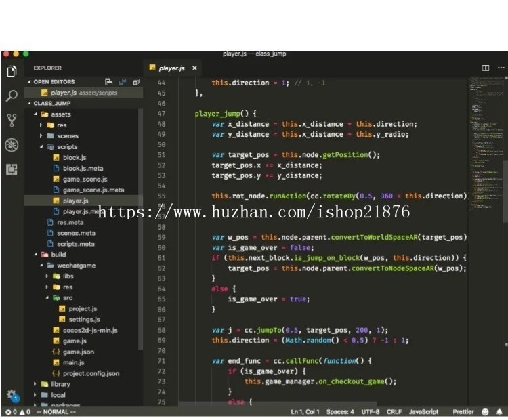Screen dimensions: 508x420
Task: Change end of line sequence CRLF
Action: 394,412
